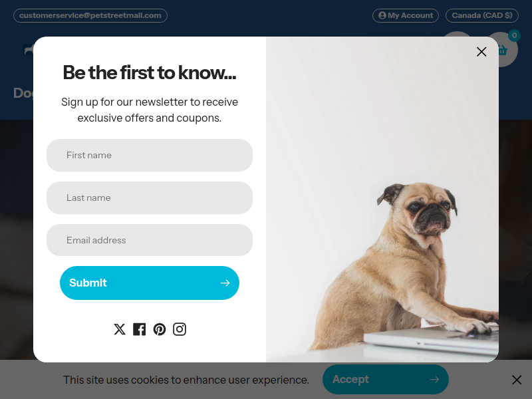
Task: Click the First name field
Action: click(x=150, y=155)
